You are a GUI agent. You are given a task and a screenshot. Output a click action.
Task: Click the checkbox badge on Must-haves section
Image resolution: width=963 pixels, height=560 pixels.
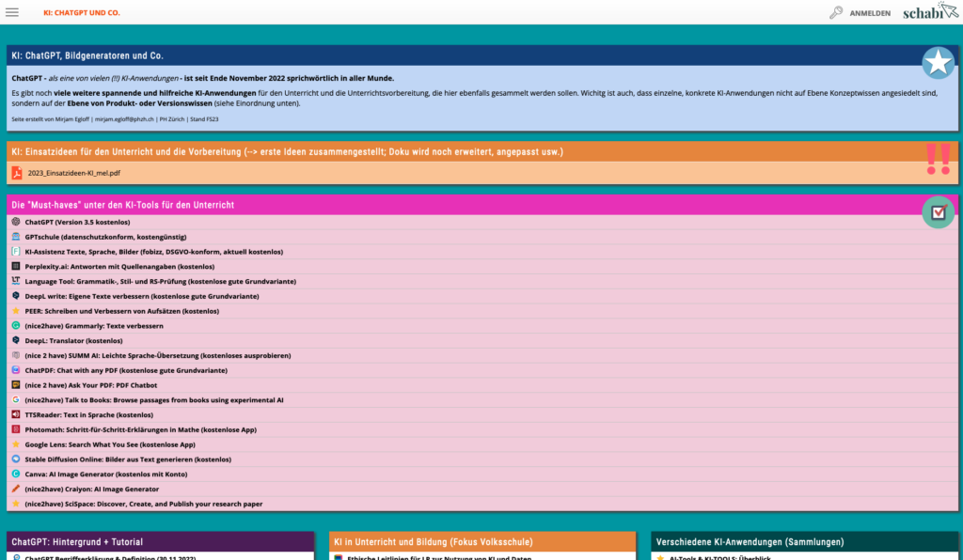[938, 212]
